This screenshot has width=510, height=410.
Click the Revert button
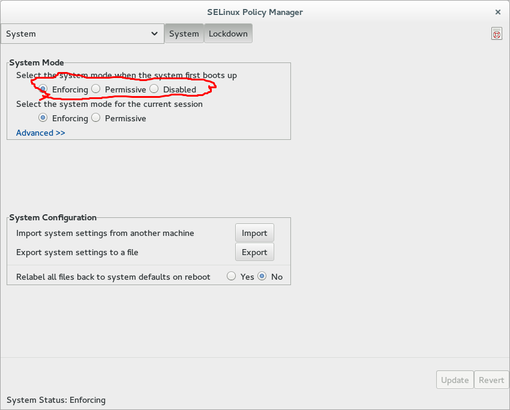tap(491, 380)
